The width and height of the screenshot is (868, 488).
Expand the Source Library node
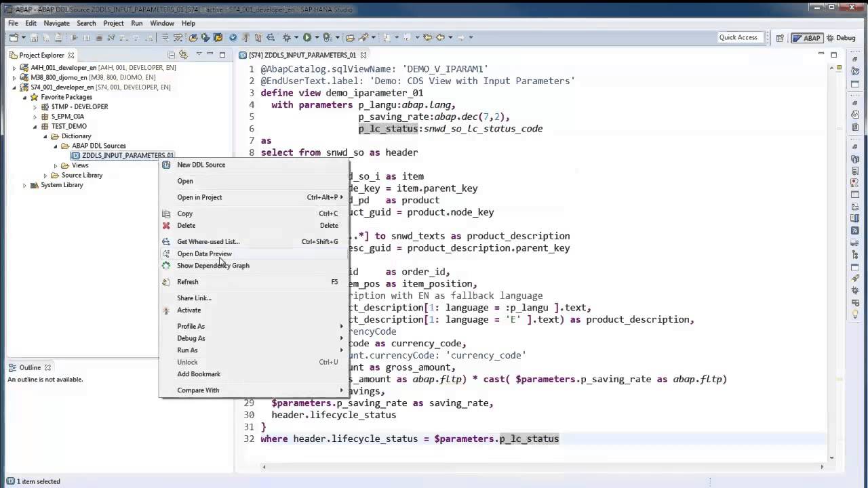pos(45,175)
